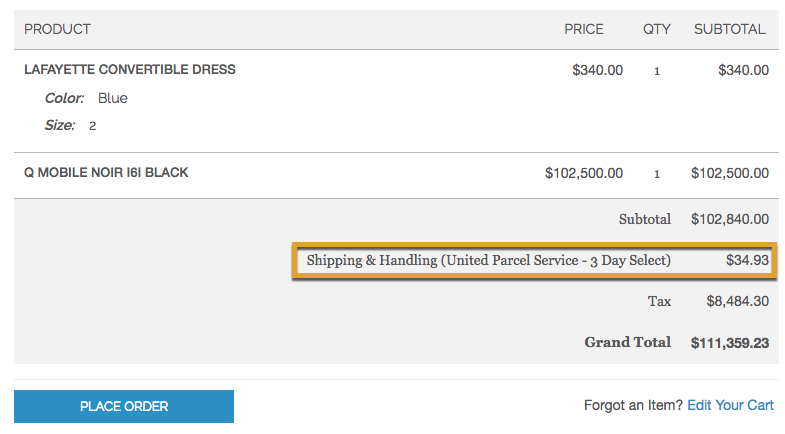785x434 pixels.
Task: Click the Subtotal column header
Action: pos(730,29)
